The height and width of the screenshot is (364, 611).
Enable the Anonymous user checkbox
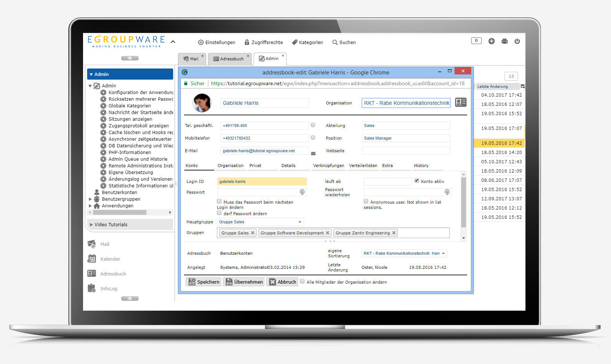click(366, 201)
